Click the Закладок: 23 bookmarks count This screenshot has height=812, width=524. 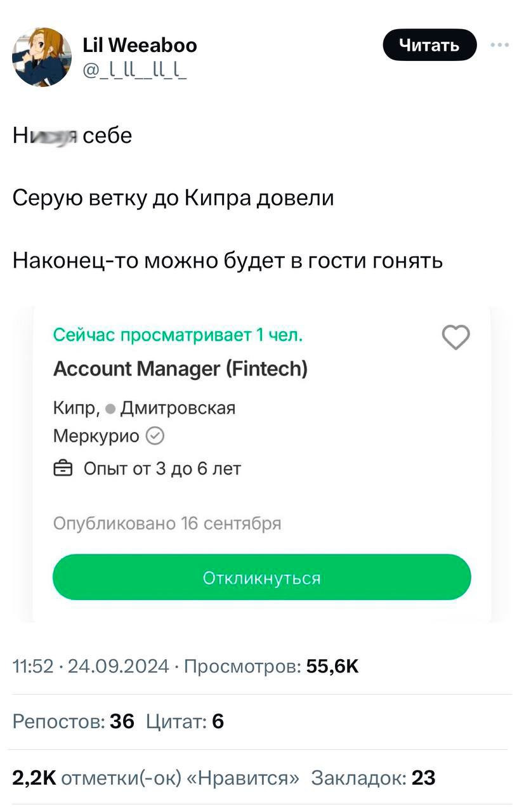[373, 777]
